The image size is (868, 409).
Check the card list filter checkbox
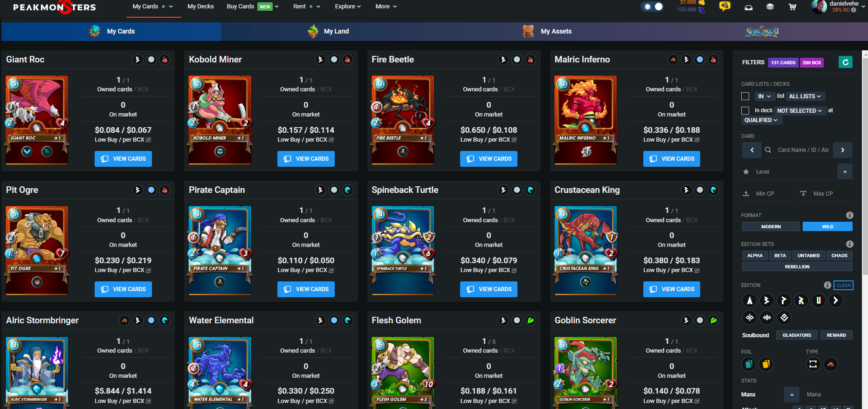745,96
